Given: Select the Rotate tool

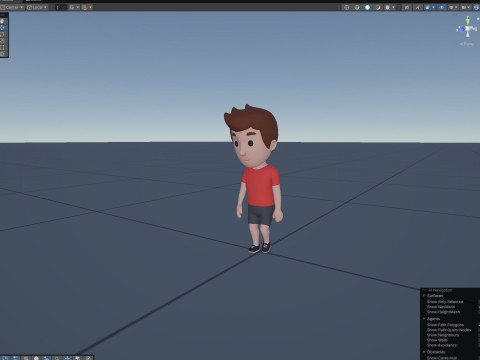Looking at the screenshot, I should (2, 34).
